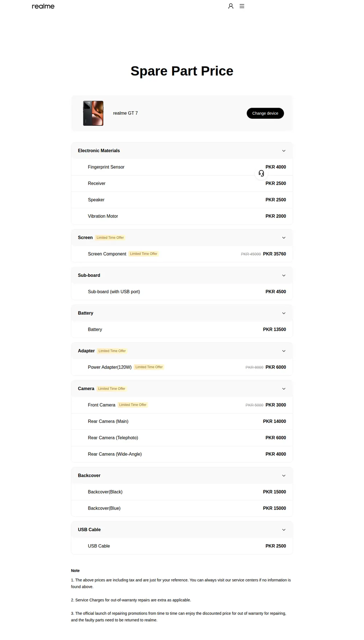Collapse the Camera section chevron
This screenshot has height=640, width=364.
click(284, 389)
